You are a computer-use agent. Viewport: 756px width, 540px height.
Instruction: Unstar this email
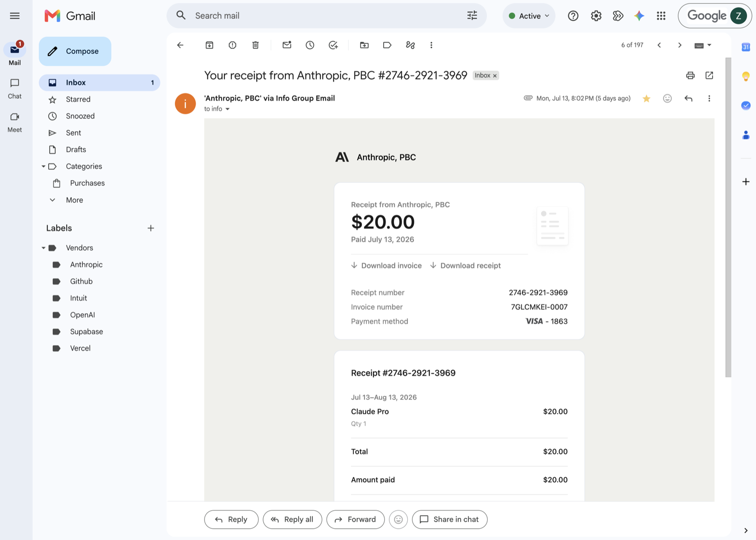point(646,98)
